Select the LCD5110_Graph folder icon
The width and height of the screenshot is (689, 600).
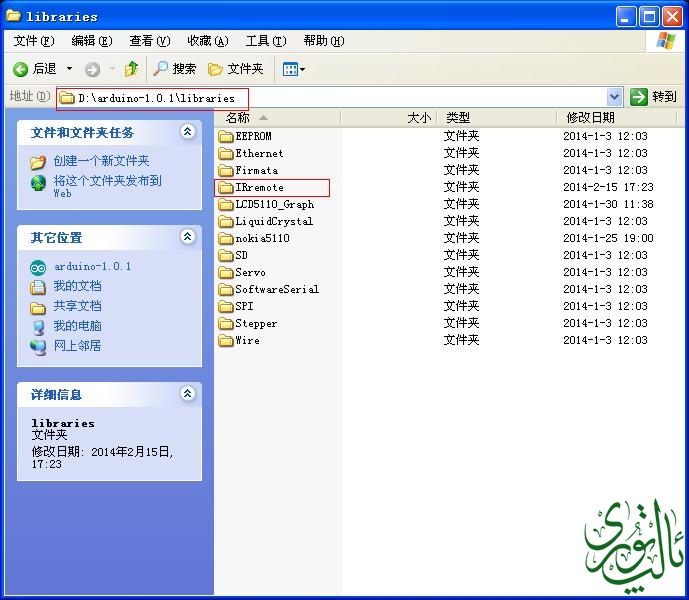[226, 204]
